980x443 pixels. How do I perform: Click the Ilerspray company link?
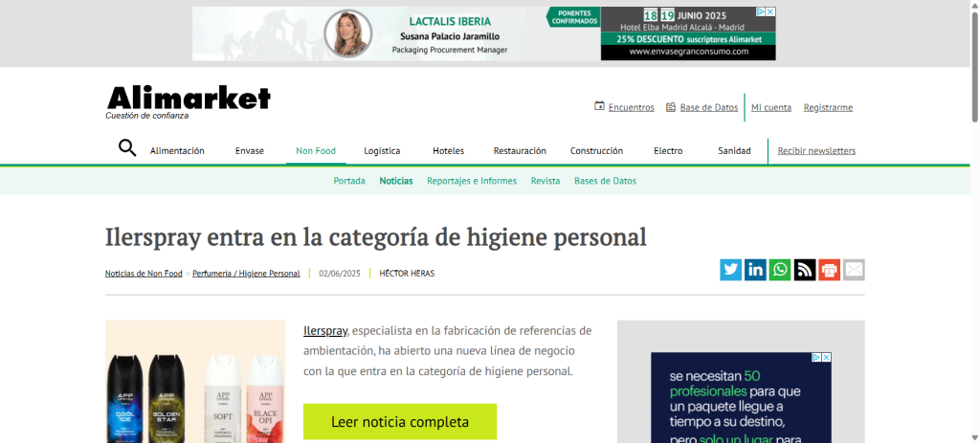[x=325, y=330]
